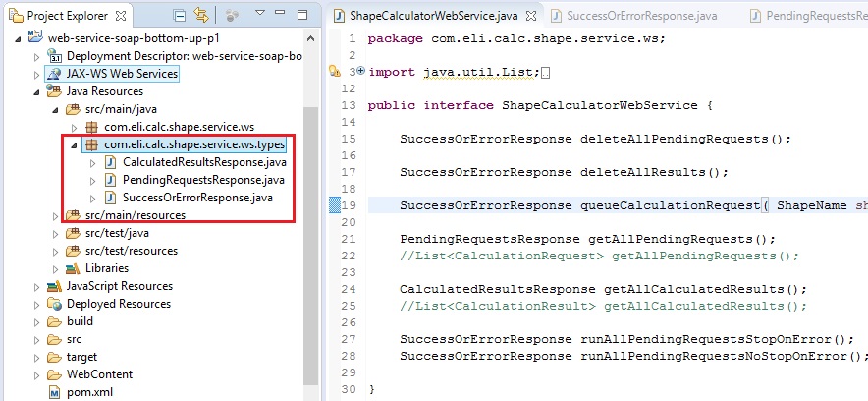Click the project icon for web-service-soap-bottom-up-p1
This screenshot has height=401, width=868.
point(35,37)
